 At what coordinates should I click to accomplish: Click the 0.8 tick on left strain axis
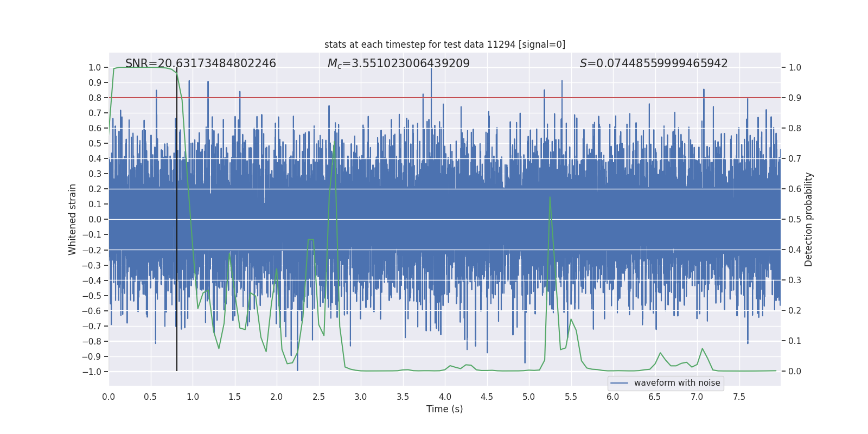point(95,98)
